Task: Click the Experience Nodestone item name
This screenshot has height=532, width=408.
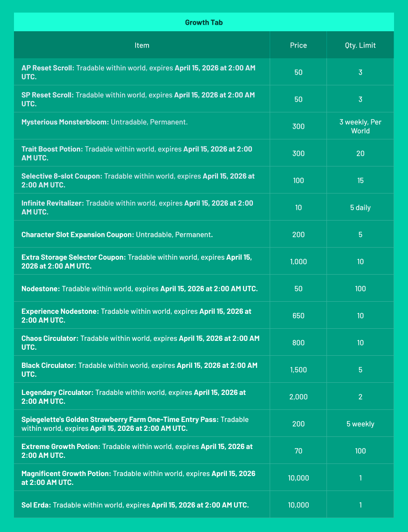Action: [60, 311]
